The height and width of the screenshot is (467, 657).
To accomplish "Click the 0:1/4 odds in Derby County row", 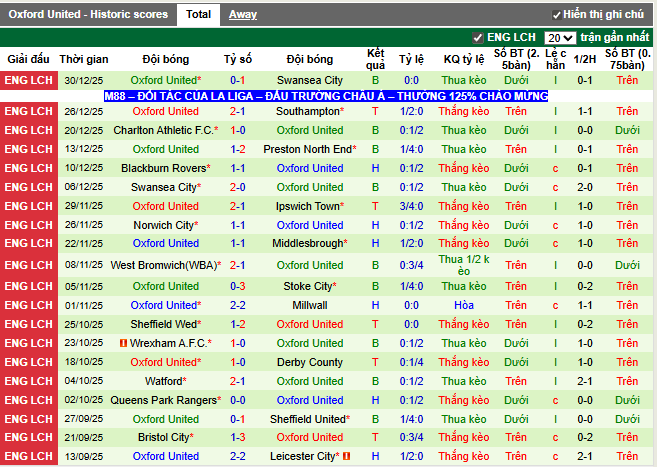I will (411, 362).
